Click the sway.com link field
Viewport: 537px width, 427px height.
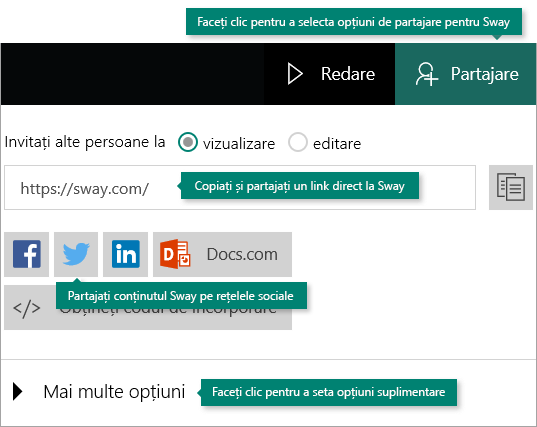tap(240, 188)
